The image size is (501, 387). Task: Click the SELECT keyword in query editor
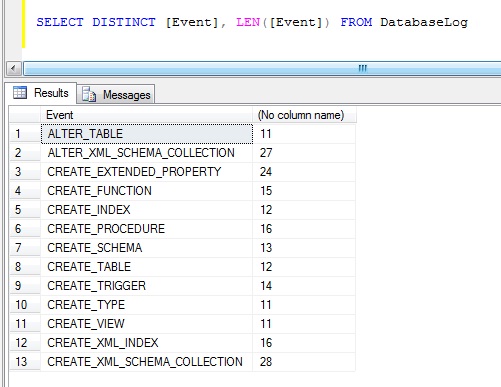[60, 22]
